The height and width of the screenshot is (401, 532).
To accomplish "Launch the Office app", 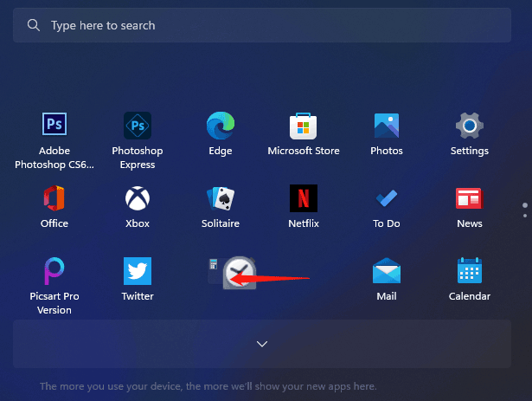I will 54,198.
